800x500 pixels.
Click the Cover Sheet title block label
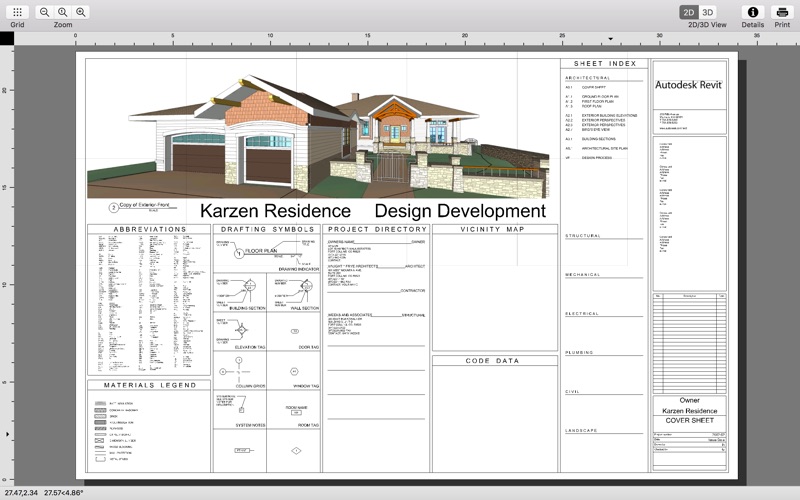[x=689, y=420]
